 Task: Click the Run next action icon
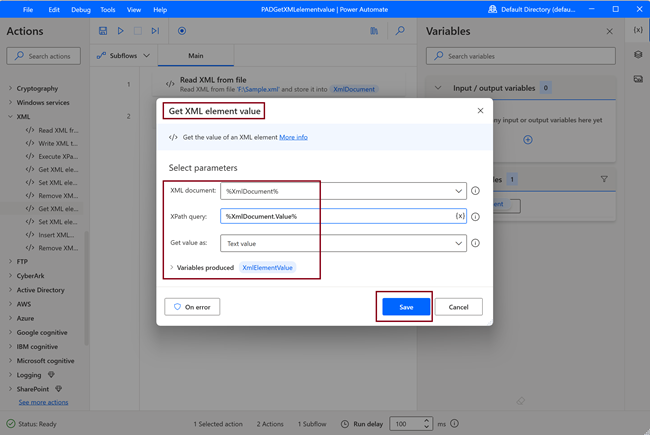click(155, 31)
